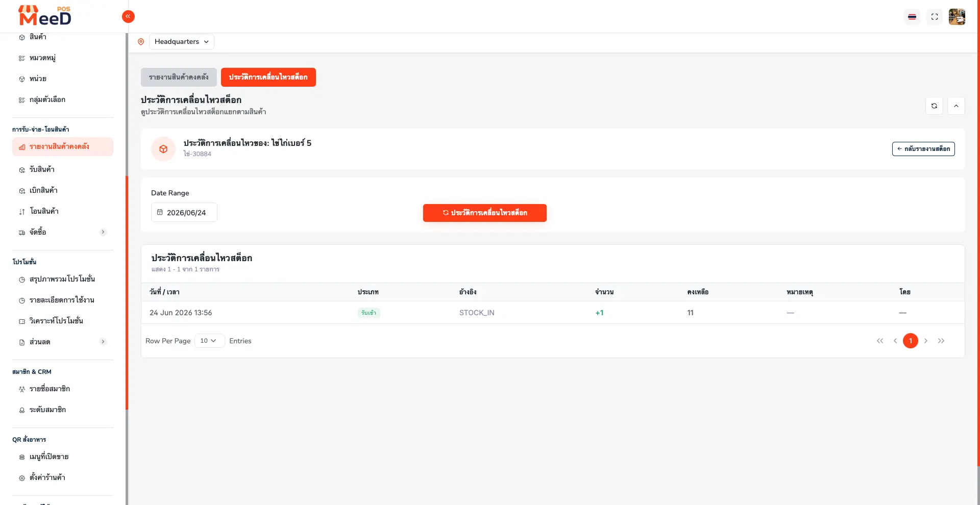Open the user profile avatar
The height and width of the screenshot is (505, 980).
click(957, 17)
